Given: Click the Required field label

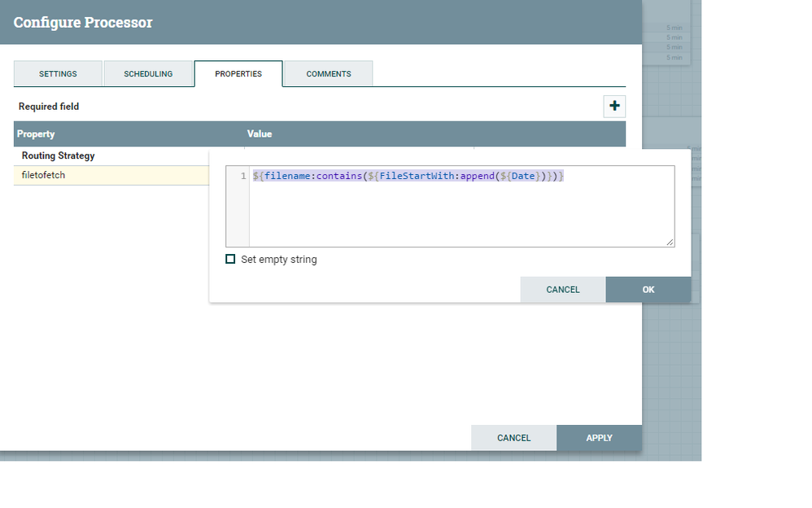Looking at the screenshot, I should pos(49,107).
